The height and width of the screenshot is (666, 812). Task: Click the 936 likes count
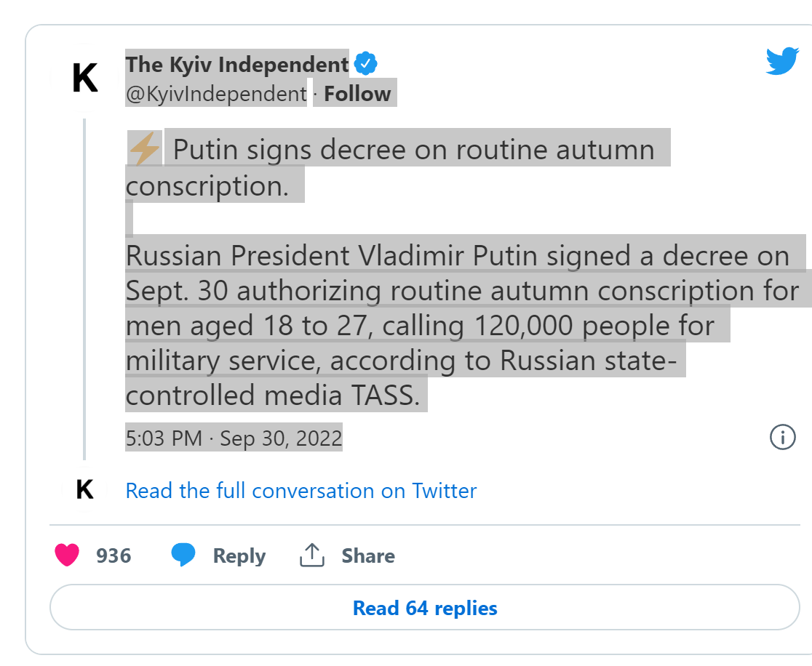114,555
